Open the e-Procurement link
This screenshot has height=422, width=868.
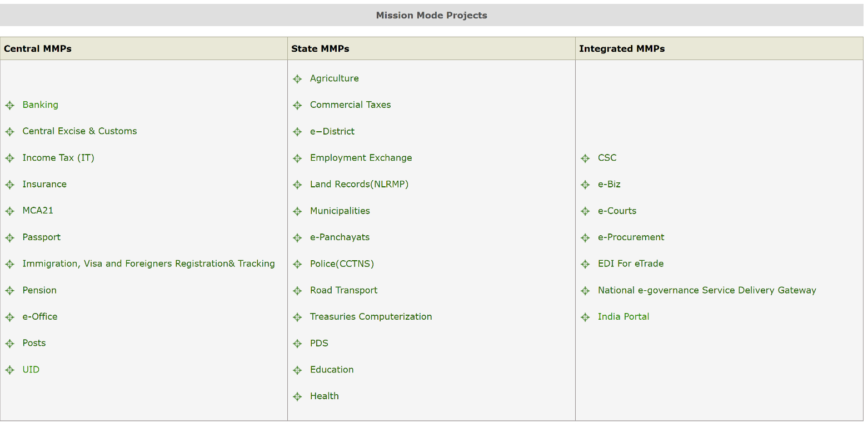[631, 237]
